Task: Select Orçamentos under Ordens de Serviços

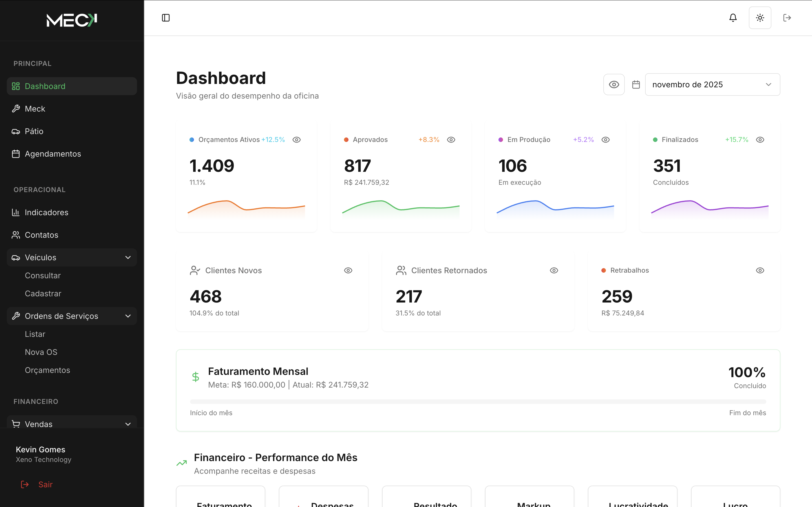Action: pos(47,370)
